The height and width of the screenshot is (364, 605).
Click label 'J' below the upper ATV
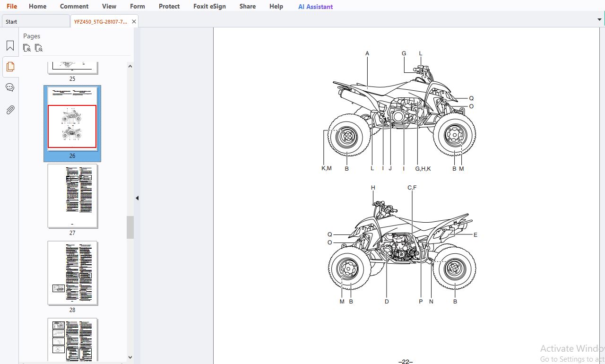(x=390, y=168)
